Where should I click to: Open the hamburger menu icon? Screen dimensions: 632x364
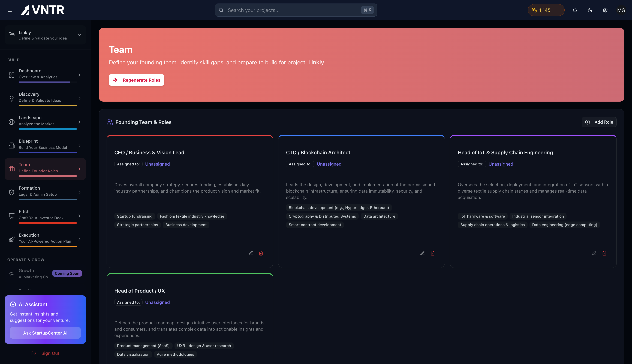(10, 10)
